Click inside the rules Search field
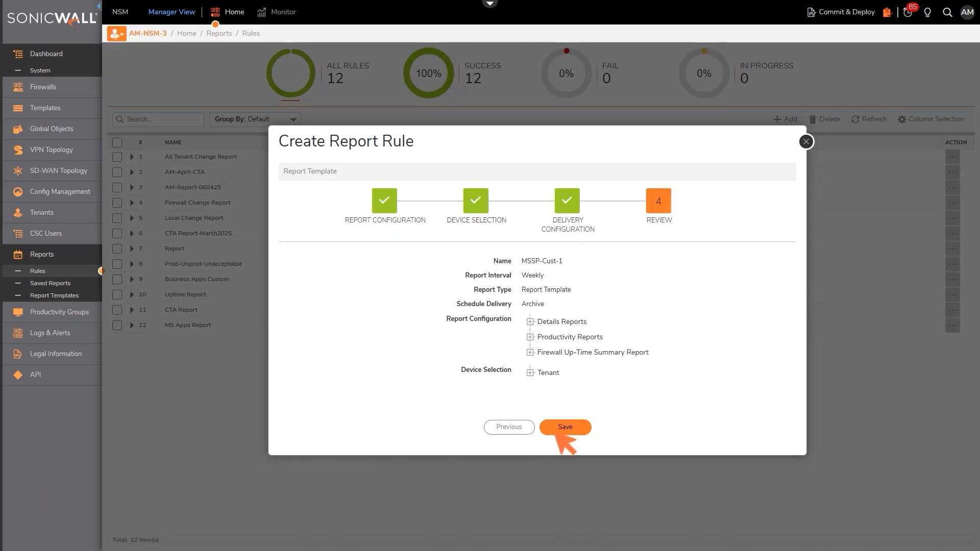980x551 pixels. pos(158,119)
